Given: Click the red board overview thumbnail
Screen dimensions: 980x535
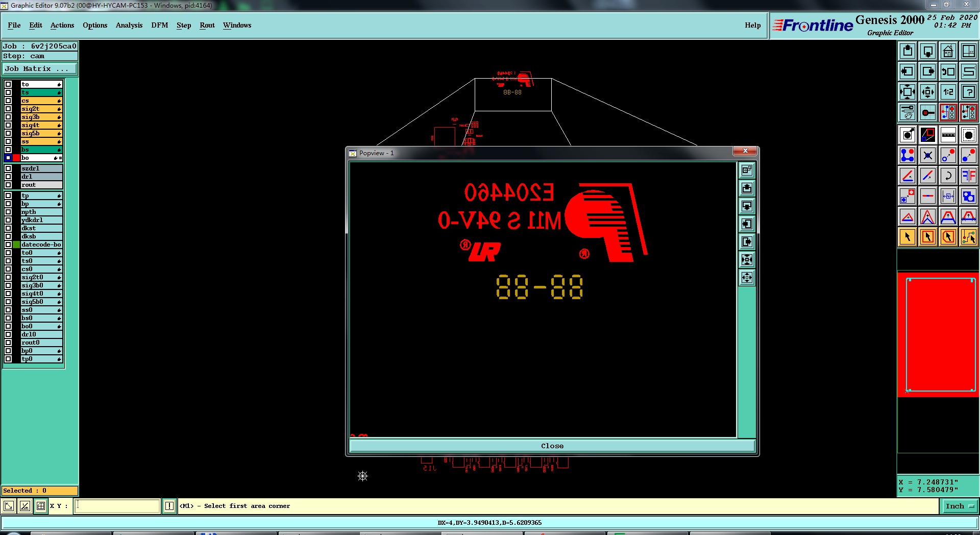Looking at the screenshot, I should click(938, 334).
